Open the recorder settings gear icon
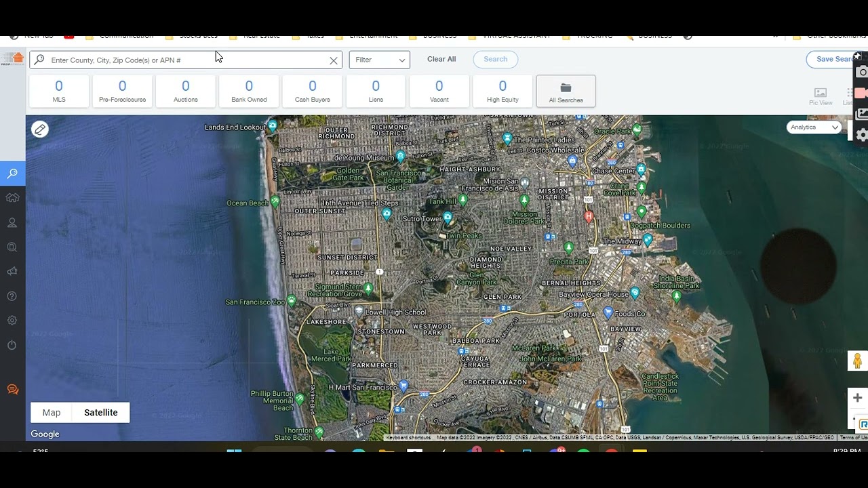The image size is (868, 488). [862, 135]
